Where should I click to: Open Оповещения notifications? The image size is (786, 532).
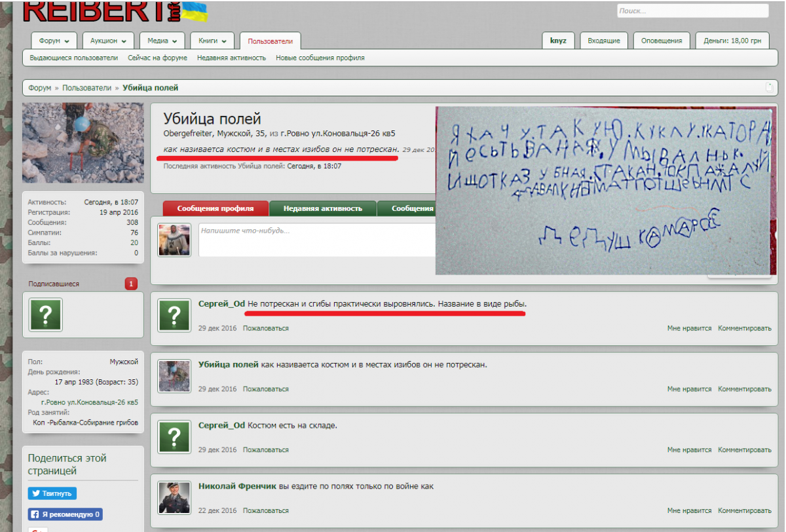(662, 41)
